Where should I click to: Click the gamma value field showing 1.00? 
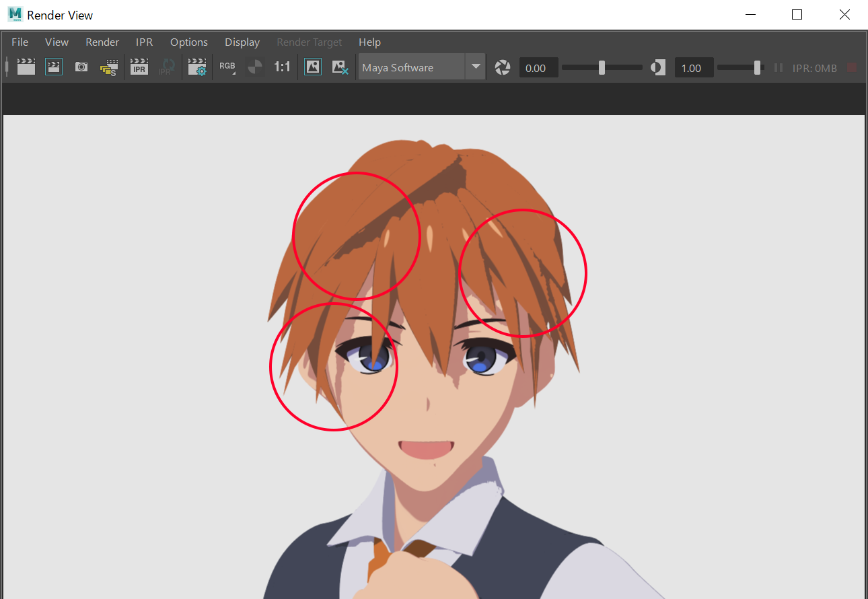(x=693, y=68)
